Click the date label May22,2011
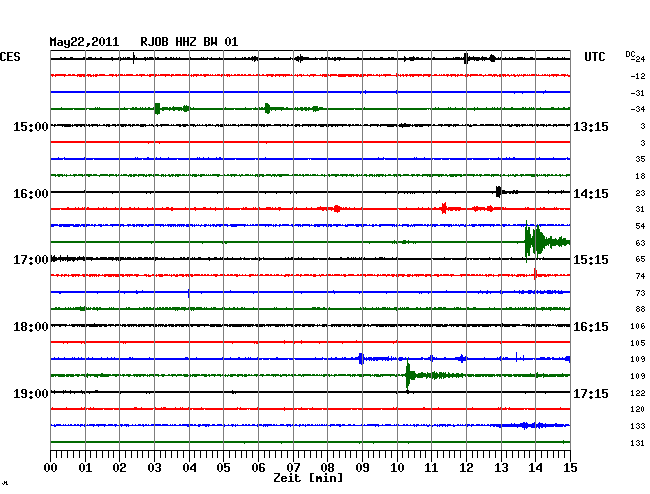 pyautogui.click(x=84, y=42)
